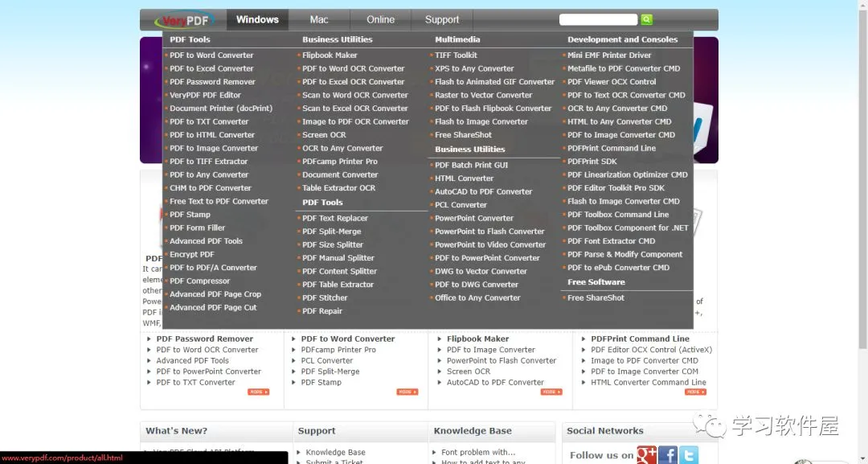
Task: Choose Table Extractor OCR
Action: coord(339,188)
